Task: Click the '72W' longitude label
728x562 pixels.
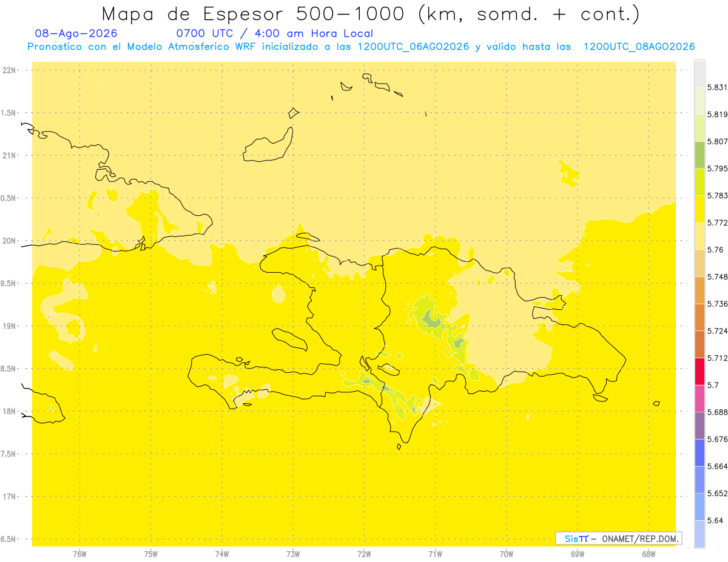Action: pyautogui.click(x=364, y=554)
